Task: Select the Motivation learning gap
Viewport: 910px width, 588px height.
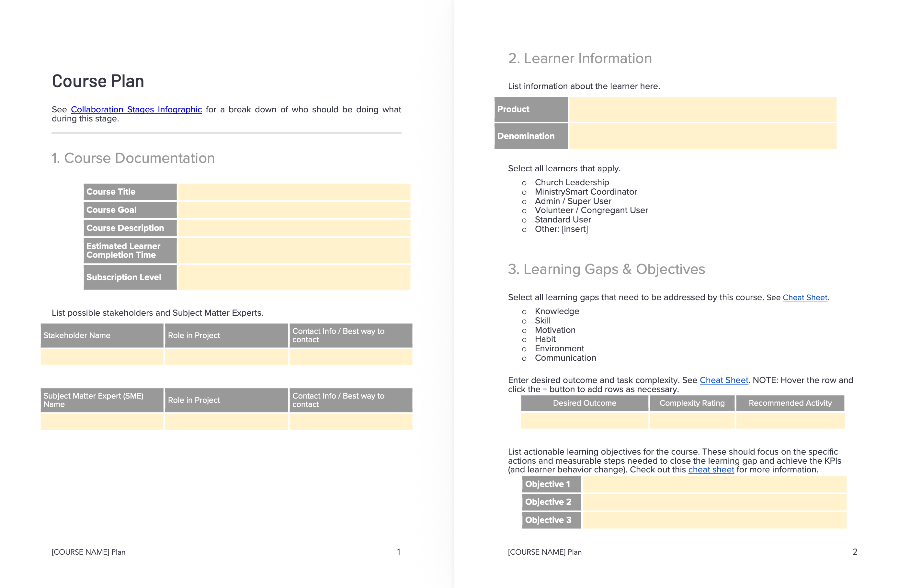Action: tap(555, 330)
